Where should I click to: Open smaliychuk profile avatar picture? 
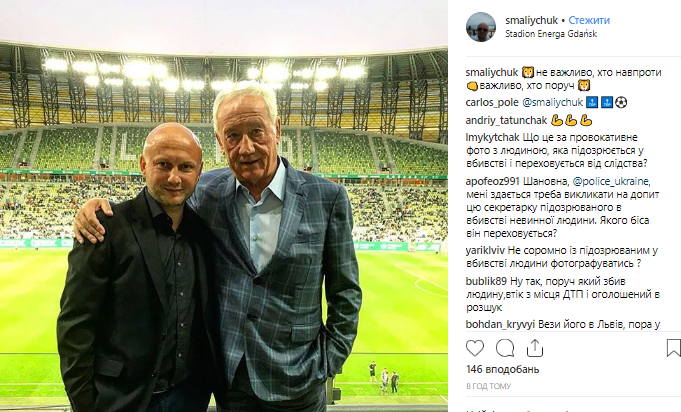pos(481,27)
